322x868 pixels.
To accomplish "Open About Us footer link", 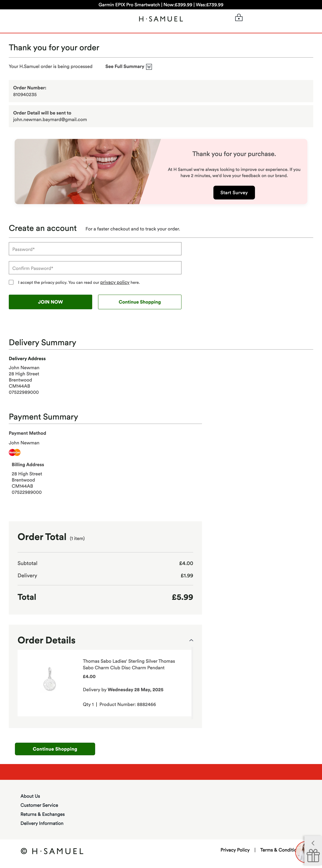I will click(30, 796).
